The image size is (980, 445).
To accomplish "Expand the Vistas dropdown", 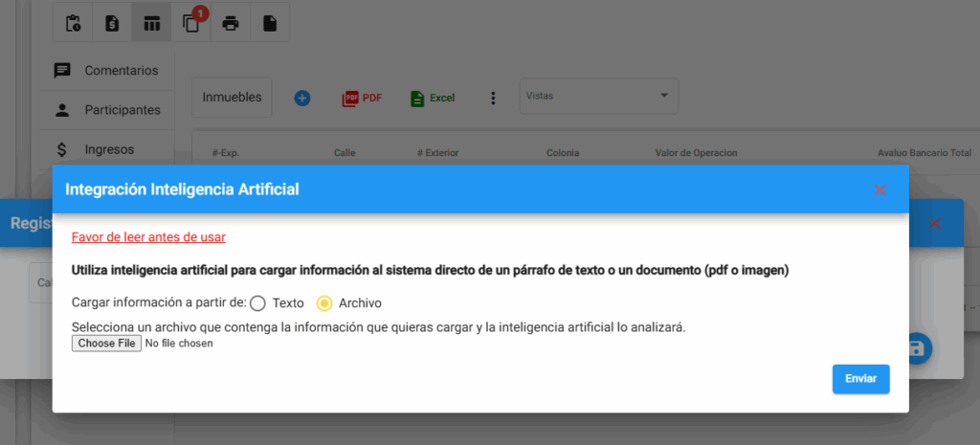I will pos(597,96).
